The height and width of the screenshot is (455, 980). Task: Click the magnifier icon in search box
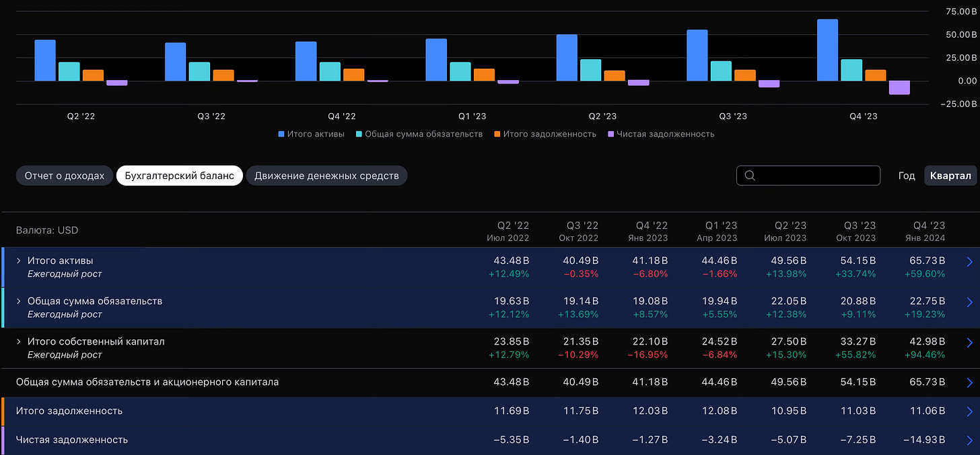coord(750,176)
